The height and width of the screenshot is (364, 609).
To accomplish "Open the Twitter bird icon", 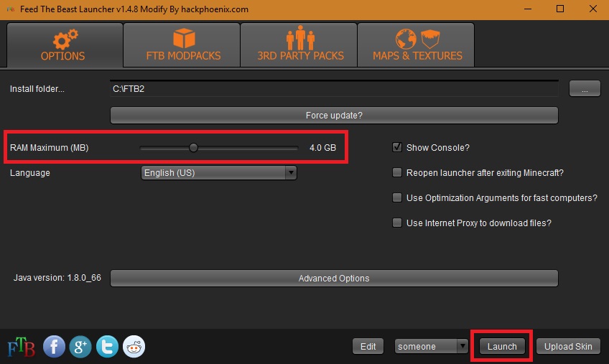I will point(107,346).
